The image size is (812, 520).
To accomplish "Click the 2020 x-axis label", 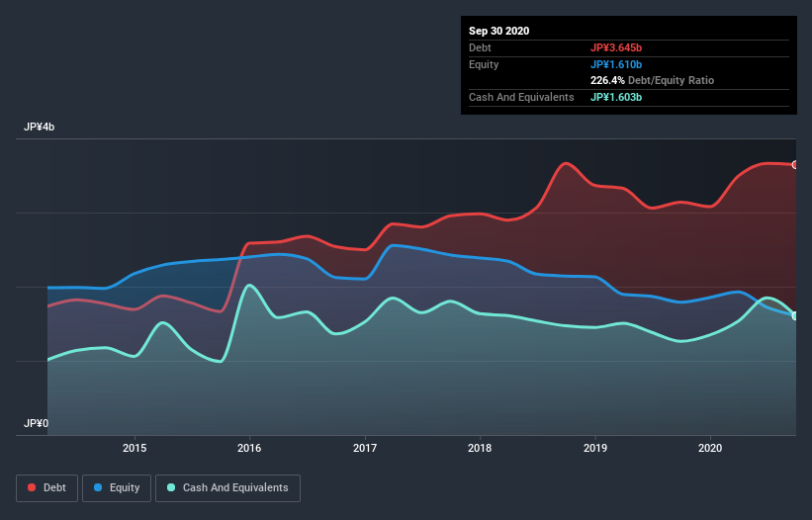I will [x=710, y=448].
